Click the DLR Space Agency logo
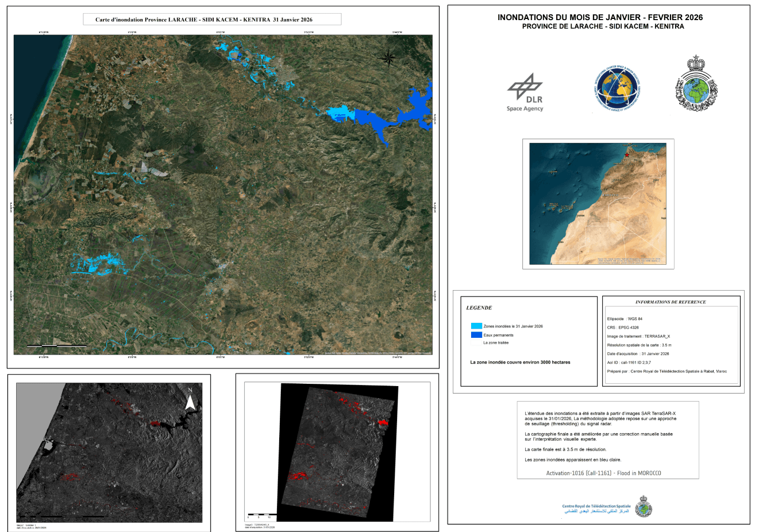763x532 pixels. [x=525, y=92]
